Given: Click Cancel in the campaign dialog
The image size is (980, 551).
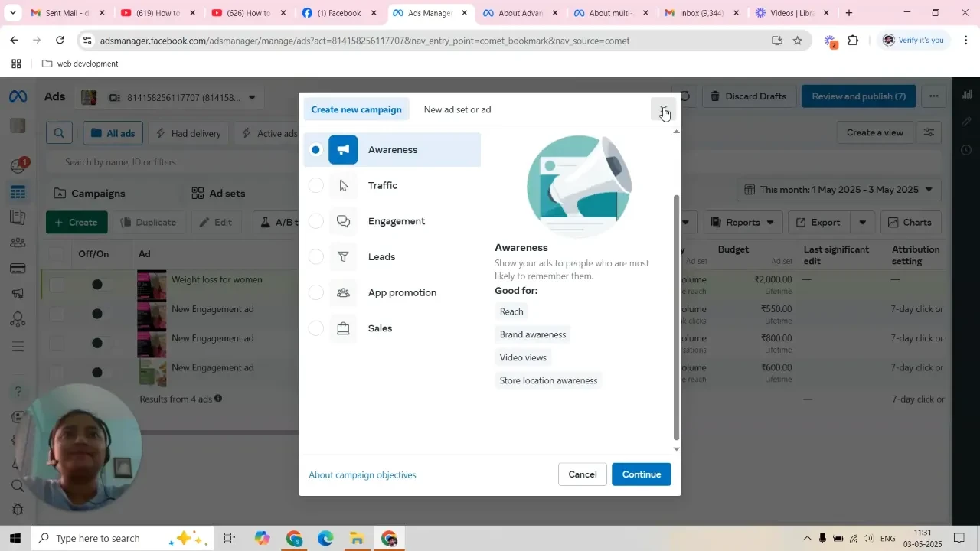Looking at the screenshot, I should point(583,474).
